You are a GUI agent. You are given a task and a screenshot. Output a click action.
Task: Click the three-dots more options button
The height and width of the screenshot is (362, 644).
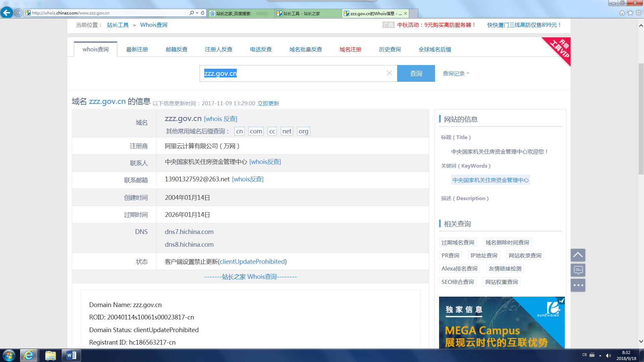578,285
